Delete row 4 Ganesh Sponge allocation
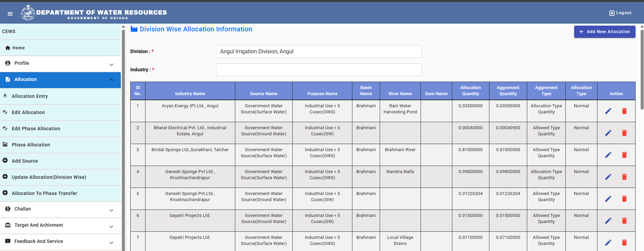The image size is (644, 251). (624, 177)
